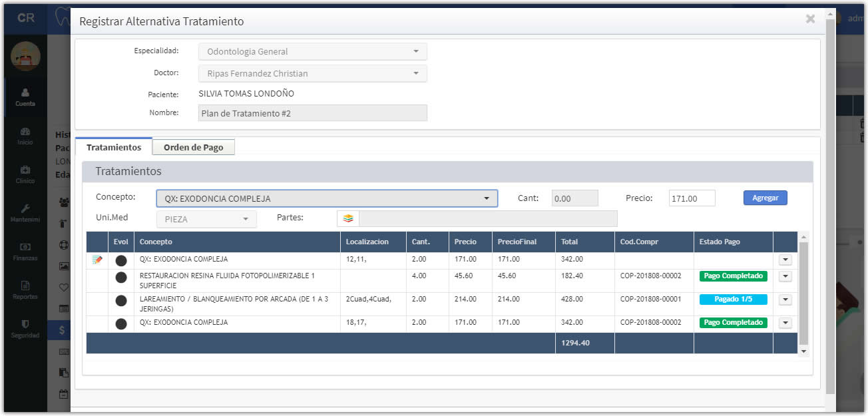The image size is (868, 416).
Task: Open the Reportes module in the sidebar
Action: 25,290
